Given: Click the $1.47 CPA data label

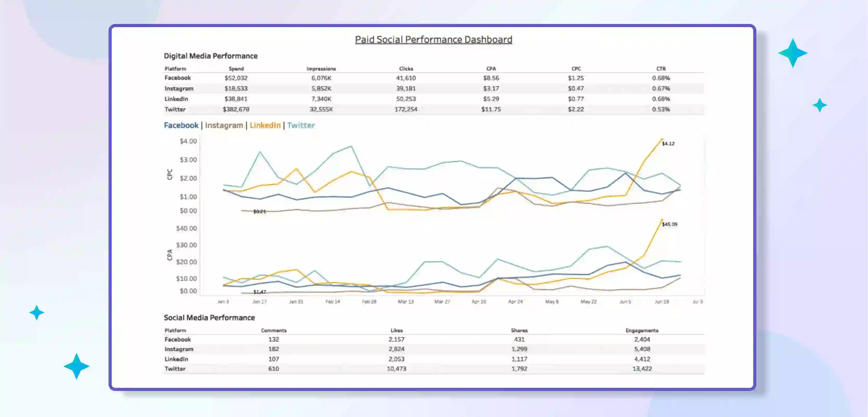Looking at the screenshot, I should [x=260, y=292].
